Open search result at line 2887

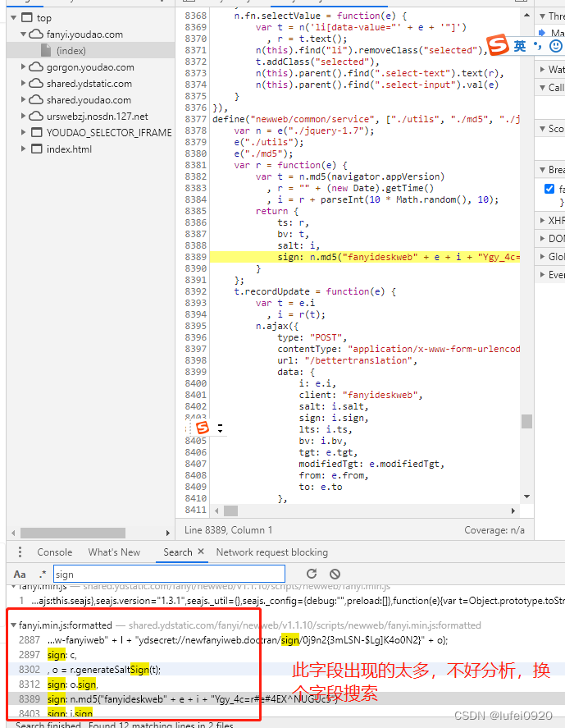click(287, 640)
